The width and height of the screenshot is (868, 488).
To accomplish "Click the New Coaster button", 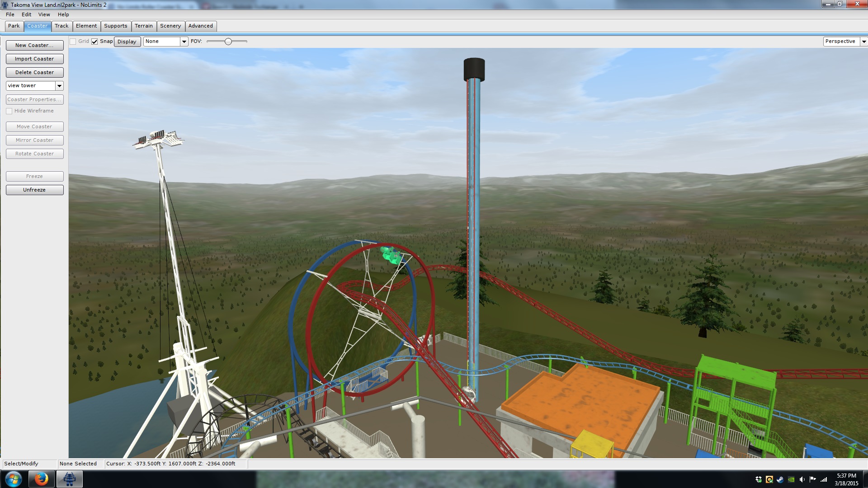I will (x=34, y=45).
